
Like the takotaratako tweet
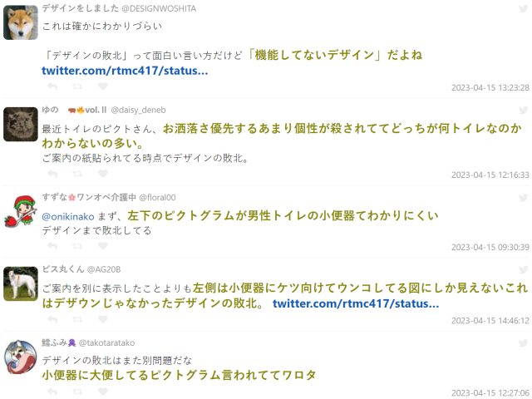pyautogui.click(x=103, y=392)
